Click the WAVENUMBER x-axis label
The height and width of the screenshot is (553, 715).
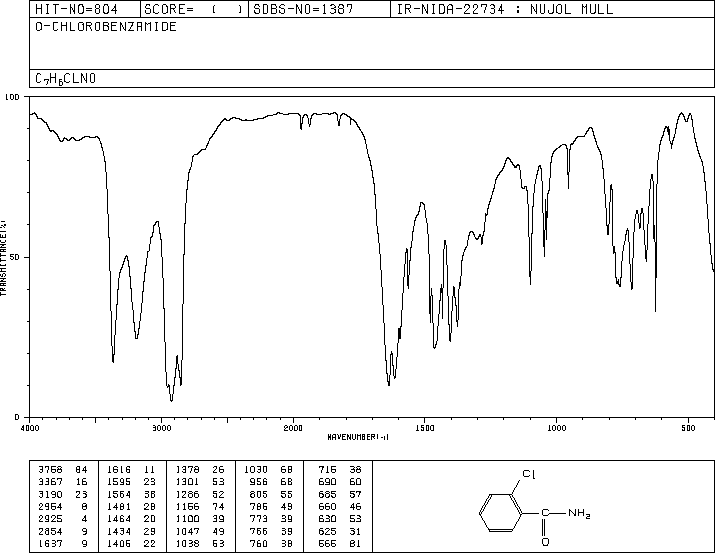358,437
